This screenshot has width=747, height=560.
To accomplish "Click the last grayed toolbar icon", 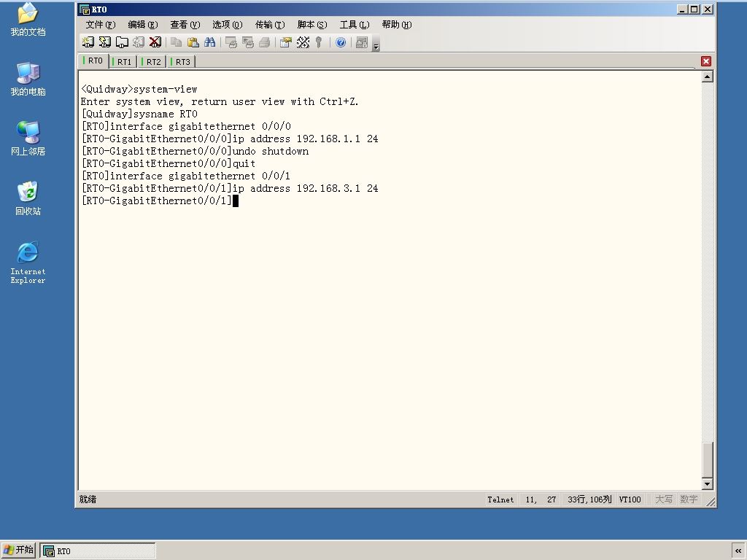I will (362, 42).
